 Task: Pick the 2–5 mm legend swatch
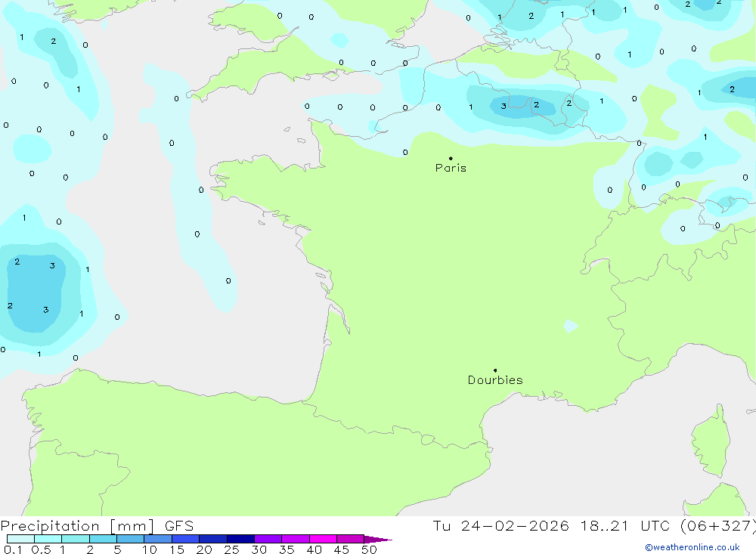103,539
